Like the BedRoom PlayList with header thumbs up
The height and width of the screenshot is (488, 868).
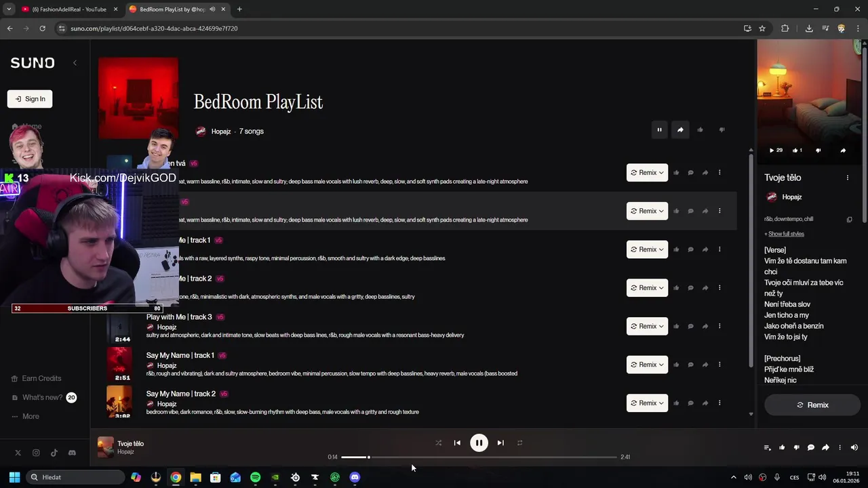click(x=701, y=130)
